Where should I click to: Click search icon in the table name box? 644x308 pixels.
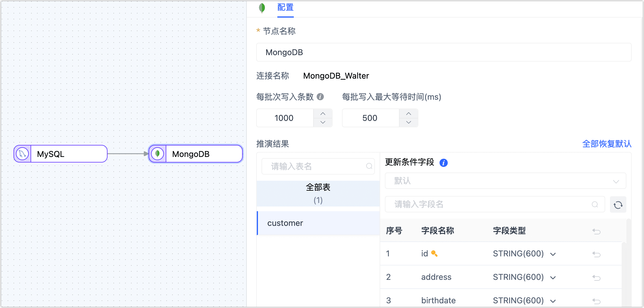pos(369,166)
